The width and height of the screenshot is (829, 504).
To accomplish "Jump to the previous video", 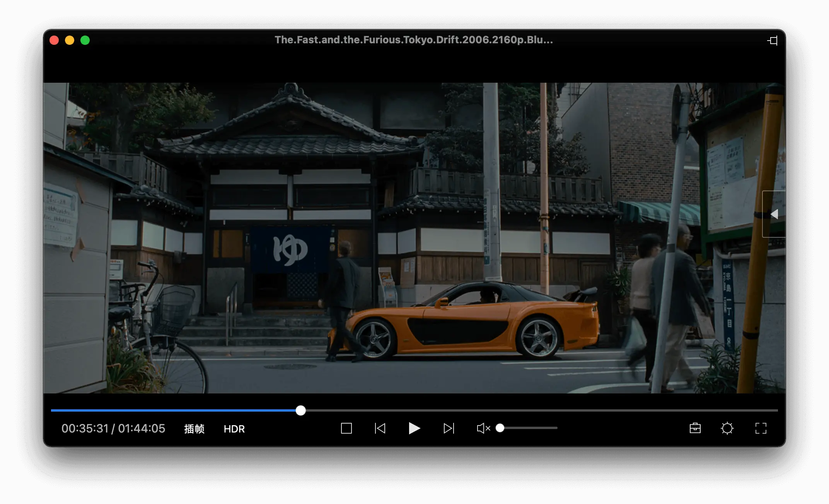I will (380, 428).
